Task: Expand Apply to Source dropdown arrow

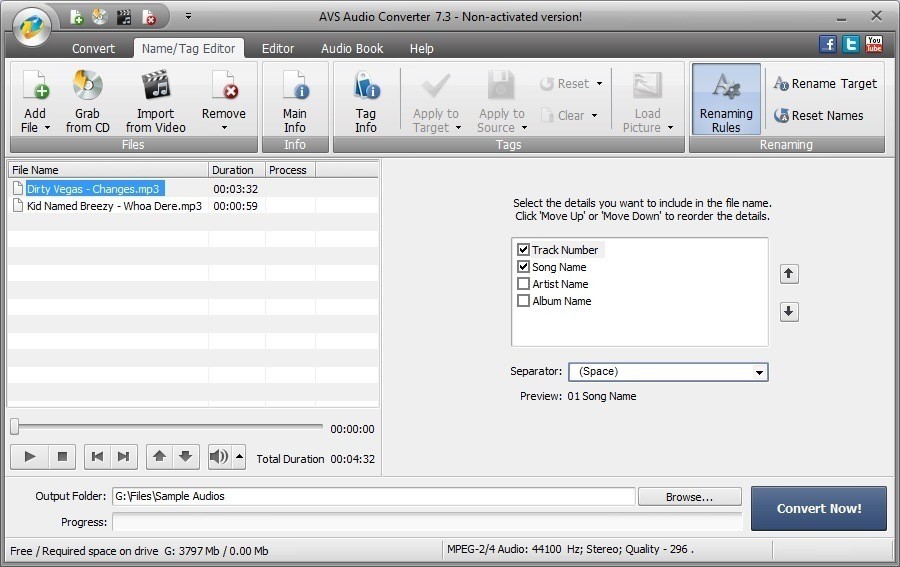Action: [x=524, y=128]
